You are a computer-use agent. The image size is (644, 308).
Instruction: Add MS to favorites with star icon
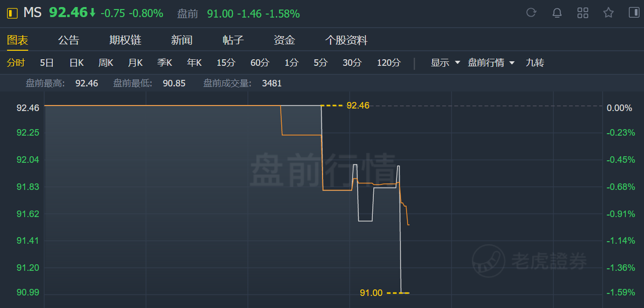click(x=609, y=13)
